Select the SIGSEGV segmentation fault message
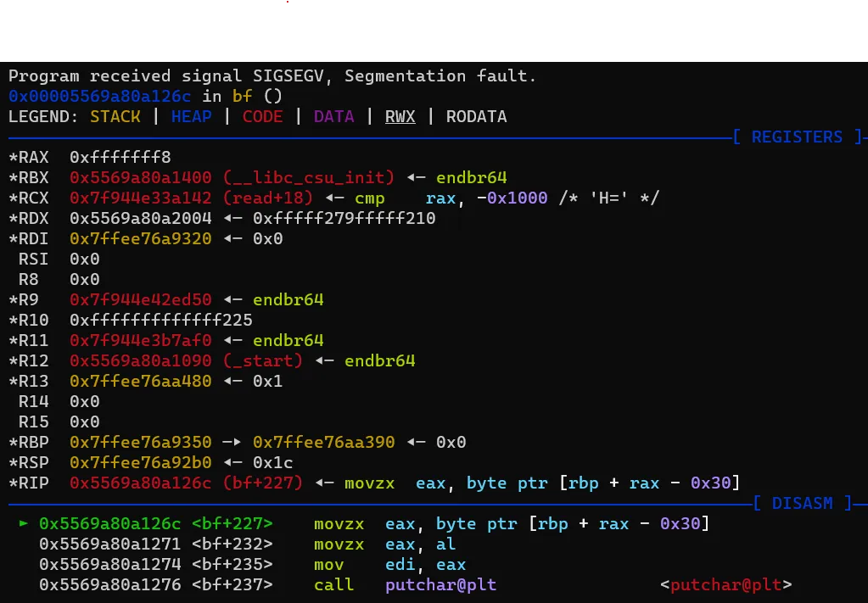Screen dimensions: 868x603 [x=272, y=76]
